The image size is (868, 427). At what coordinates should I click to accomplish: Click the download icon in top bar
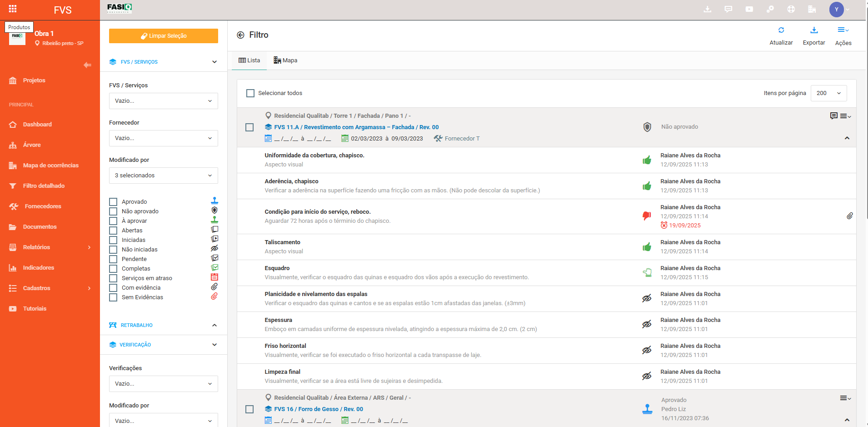pyautogui.click(x=708, y=9)
